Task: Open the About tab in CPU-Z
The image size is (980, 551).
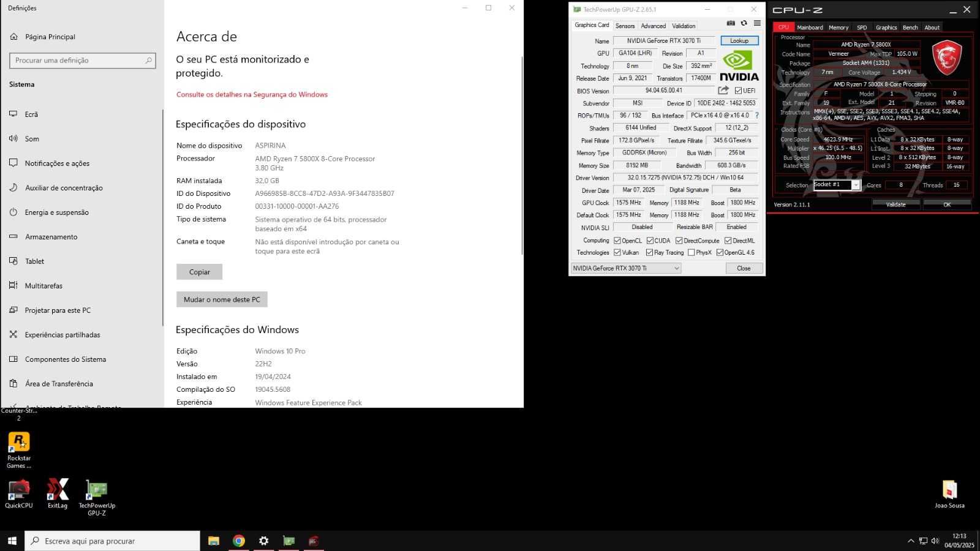Action: coord(932,28)
